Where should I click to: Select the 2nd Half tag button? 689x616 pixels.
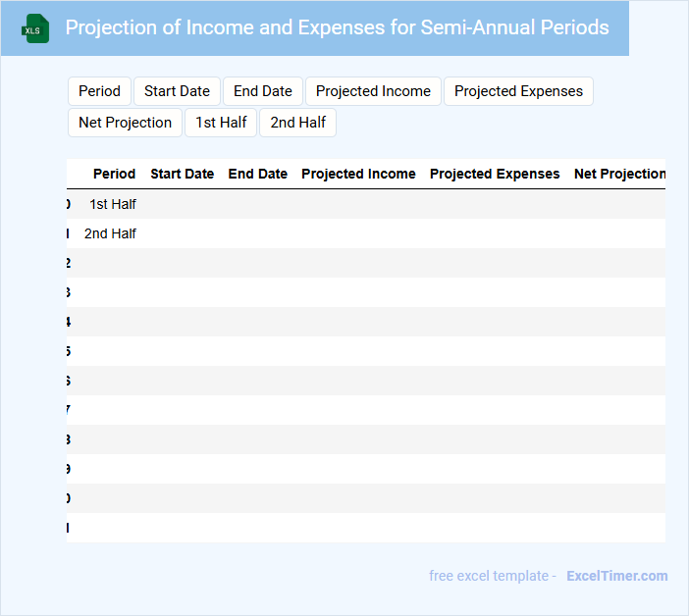(x=298, y=123)
